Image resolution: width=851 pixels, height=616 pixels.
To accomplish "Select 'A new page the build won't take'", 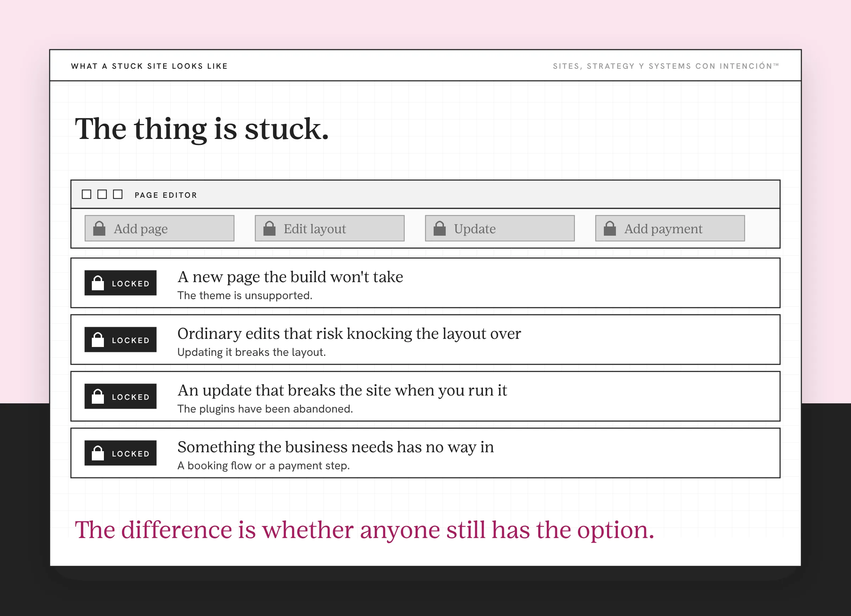I will [x=290, y=277].
